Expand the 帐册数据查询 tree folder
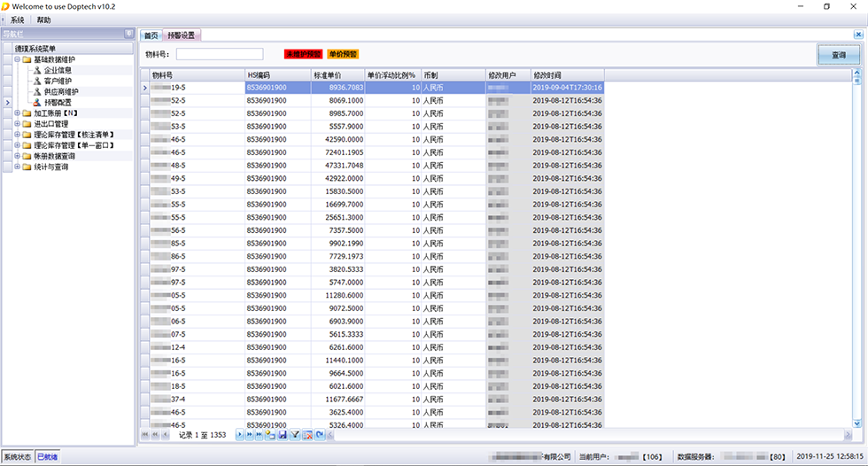The height and width of the screenshot is (466, 868). point(17,156)
